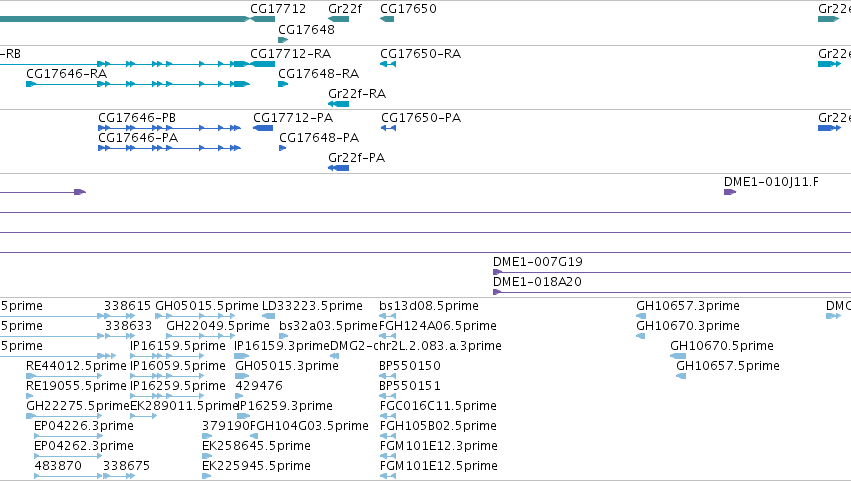Click the CG17712-PA protein label
The height and width of the screenshot is (481, 851).
(x=293, y=118)
